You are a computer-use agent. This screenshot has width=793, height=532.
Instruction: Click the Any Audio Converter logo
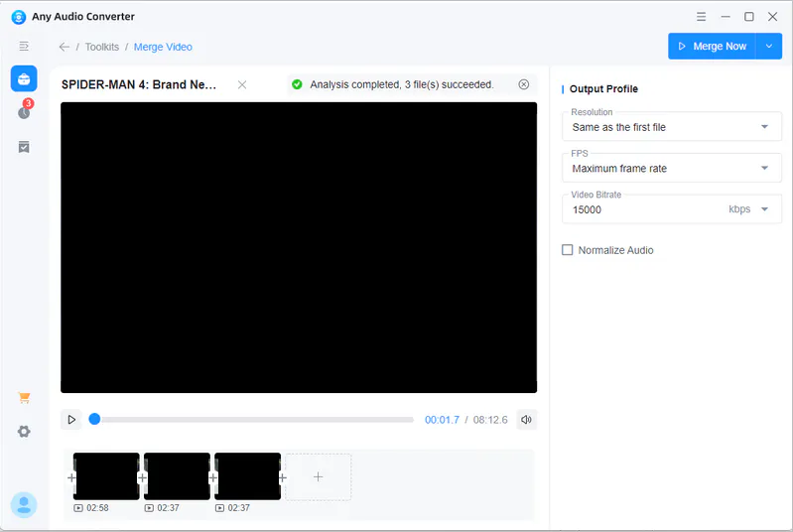[19, 17]
